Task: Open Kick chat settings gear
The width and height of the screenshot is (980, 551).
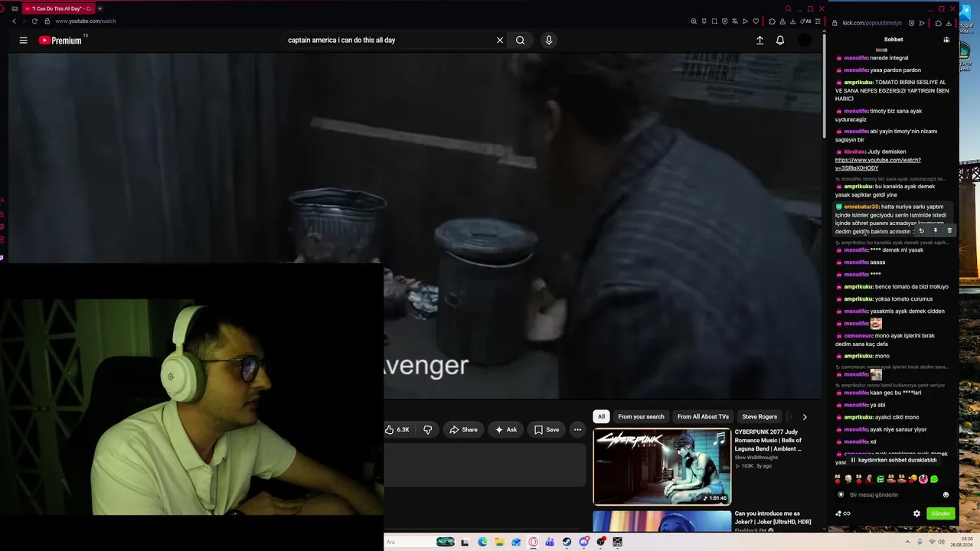Action: tap(916, 514)
